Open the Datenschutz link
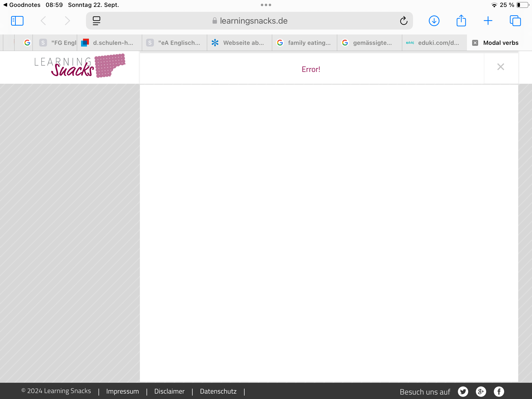 (218, 391)
